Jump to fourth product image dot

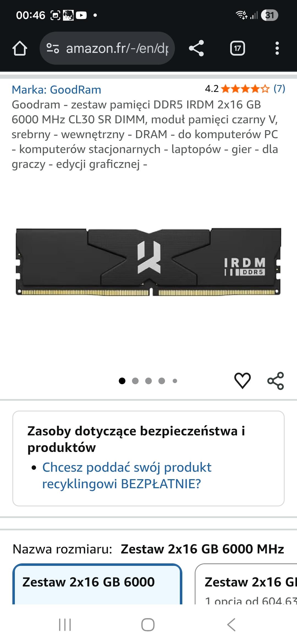pos(162,381)
